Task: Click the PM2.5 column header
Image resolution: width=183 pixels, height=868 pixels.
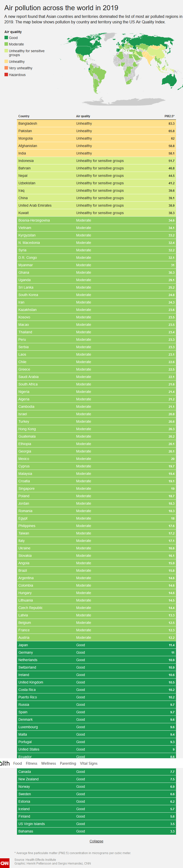Action: (169, 116)
